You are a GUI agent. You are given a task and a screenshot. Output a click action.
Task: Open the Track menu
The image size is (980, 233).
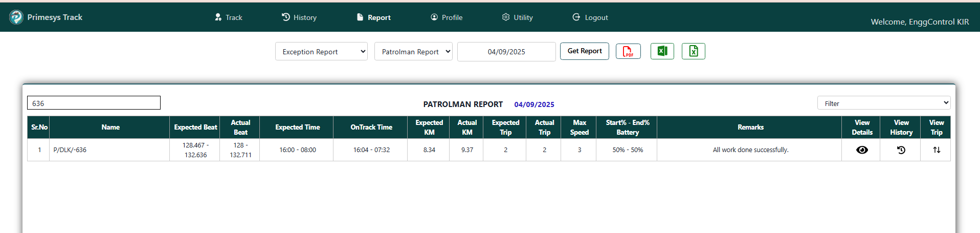pyautogui.click(x=229, y=17)
